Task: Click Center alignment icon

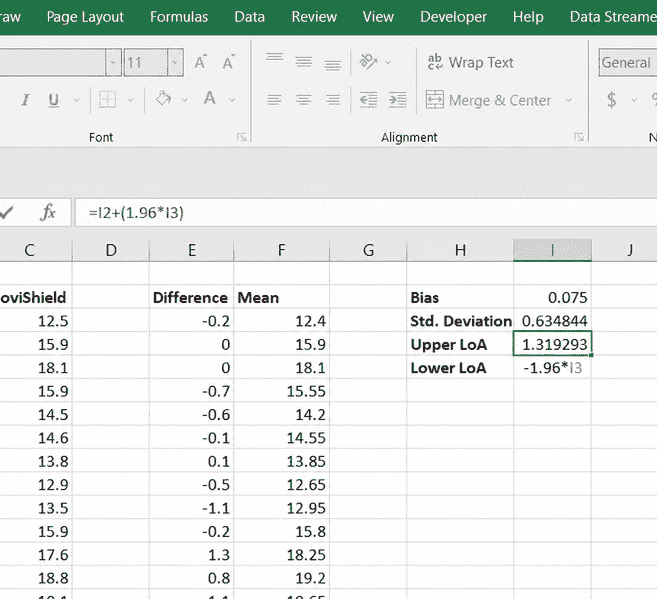Action: [304, 100]
